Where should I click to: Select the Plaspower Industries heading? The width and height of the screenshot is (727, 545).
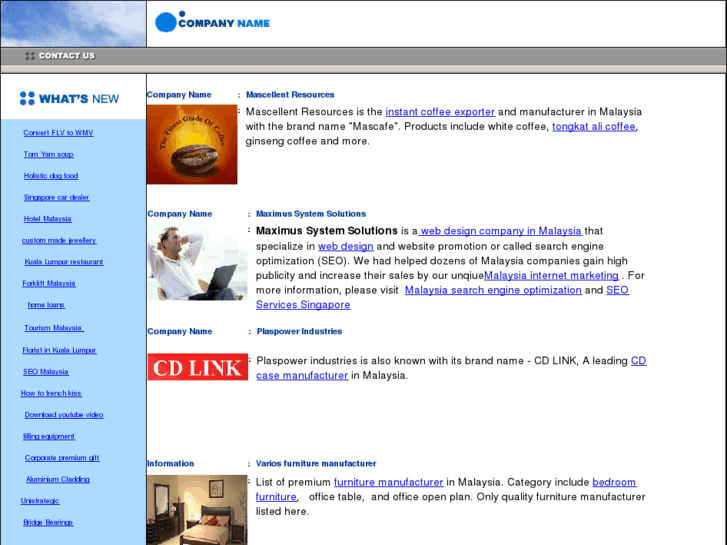pos(300,331)
